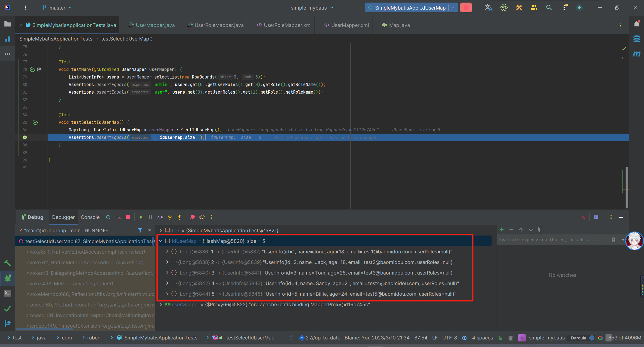
Task: Collapse the idUserMap variable node
Action: click(161, 241)
